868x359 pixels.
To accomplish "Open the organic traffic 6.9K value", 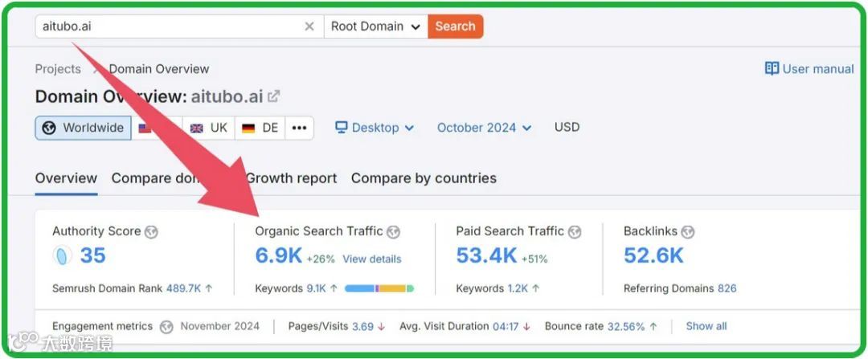I will (278, 255).
